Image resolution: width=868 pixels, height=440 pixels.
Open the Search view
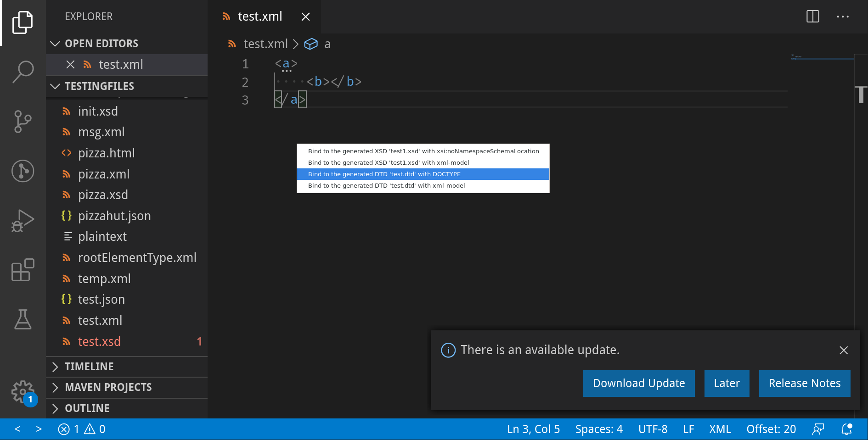[x=23, y=72]
